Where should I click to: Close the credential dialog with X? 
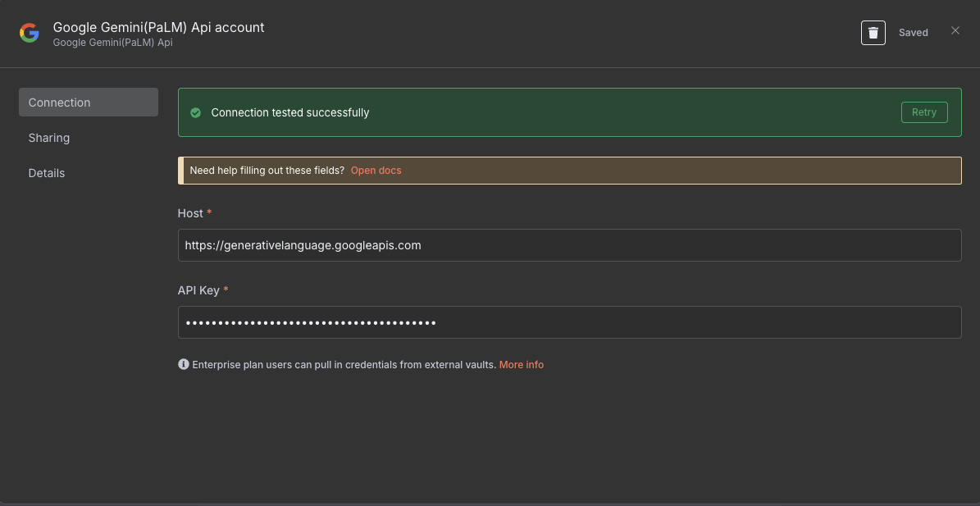pyautogui.click(x=955, y=30)
